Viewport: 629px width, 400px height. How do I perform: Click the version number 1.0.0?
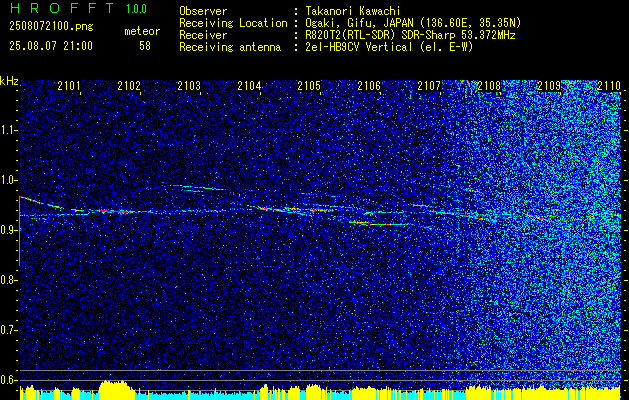pyautogui.click(x=136, y=9)
